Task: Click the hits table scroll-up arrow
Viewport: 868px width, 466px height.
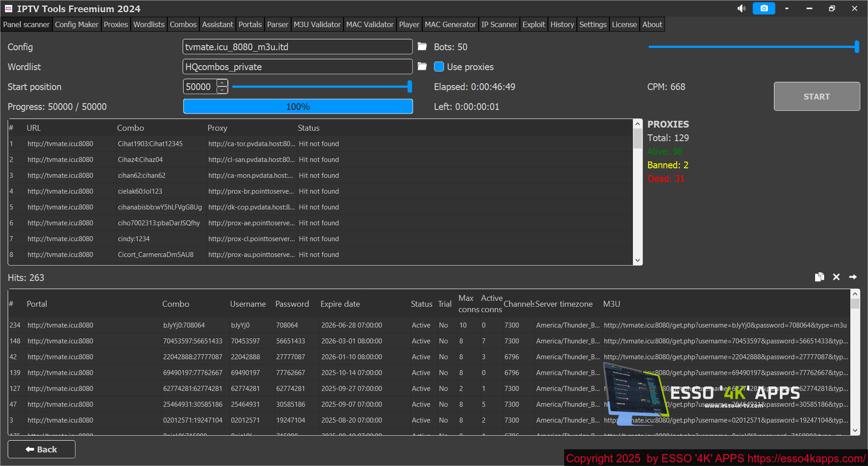Action: tap(855, 294)
